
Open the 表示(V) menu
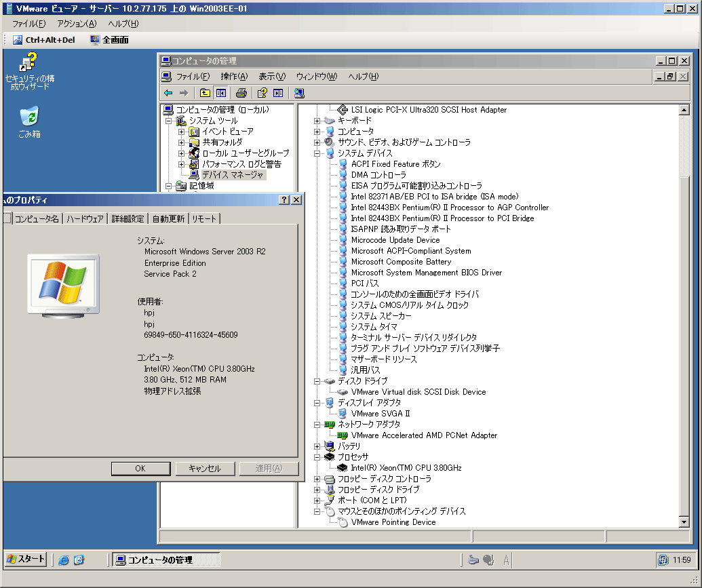pyautogui.click(x=272, y=77)
